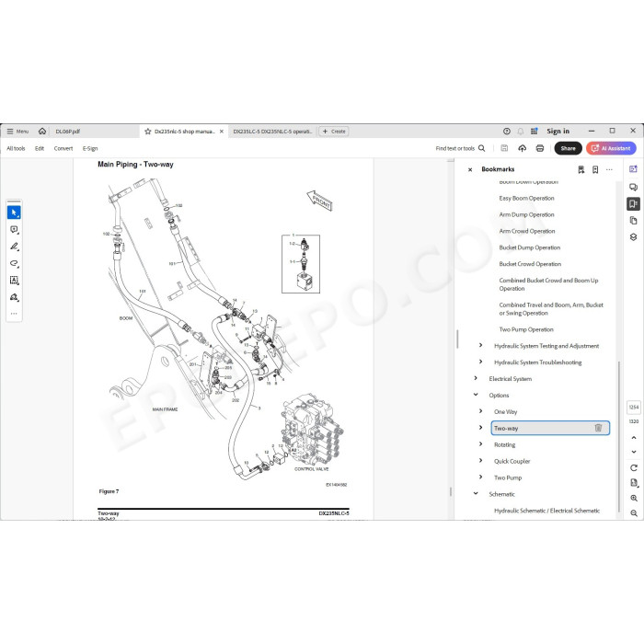Click the Find text or tools search
This screenshot has width=644, height=644.
tap(460, 148)
